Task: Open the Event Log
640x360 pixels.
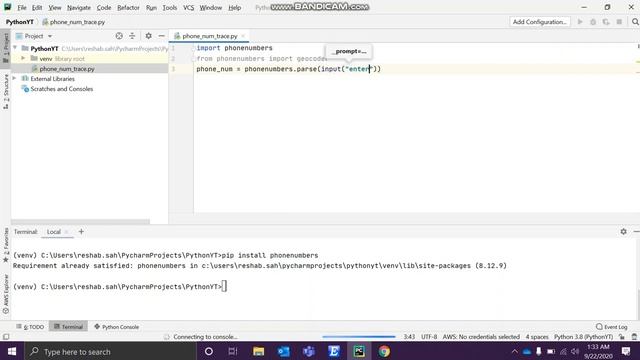Action: pyautogui.click(x=611, y=327)
